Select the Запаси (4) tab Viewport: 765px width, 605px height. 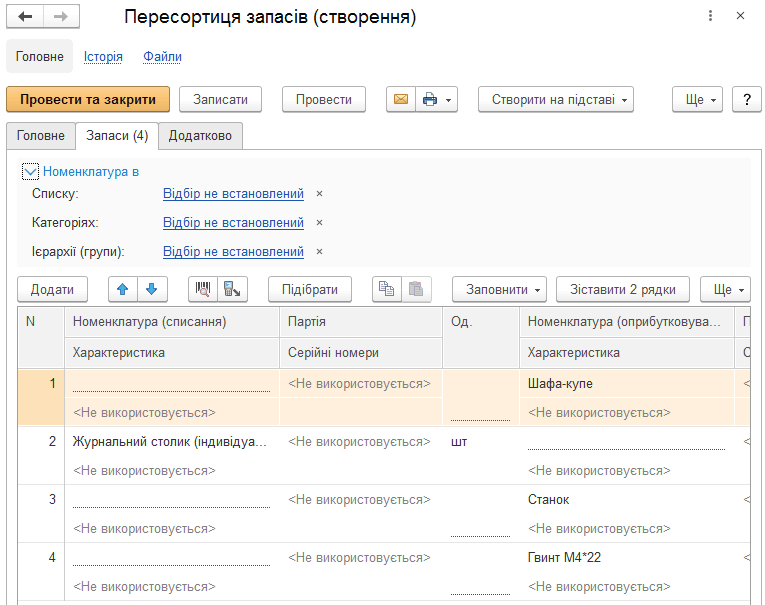tap(117, 136)
